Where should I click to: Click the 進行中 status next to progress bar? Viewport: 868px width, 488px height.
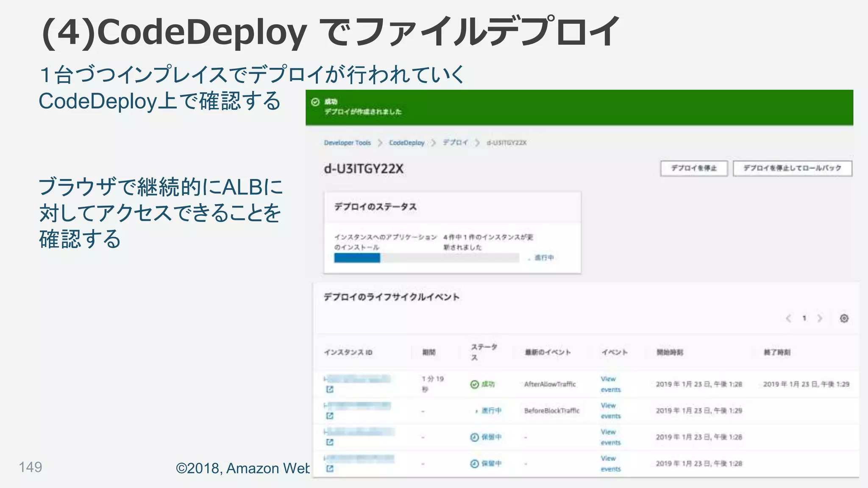coord(544,258)
